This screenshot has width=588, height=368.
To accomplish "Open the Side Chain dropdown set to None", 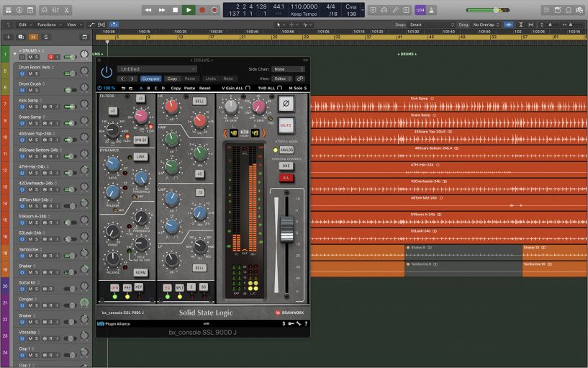I will [x=288, y=69].
